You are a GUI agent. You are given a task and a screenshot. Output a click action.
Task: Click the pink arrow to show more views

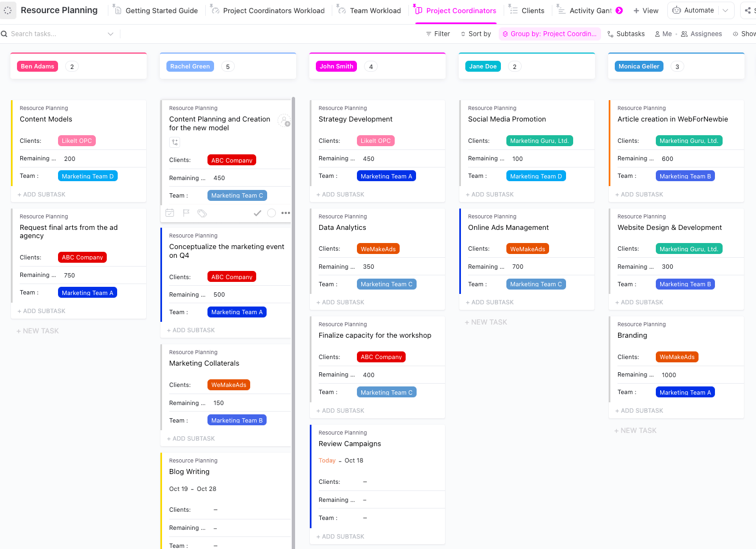pos(619,10)
